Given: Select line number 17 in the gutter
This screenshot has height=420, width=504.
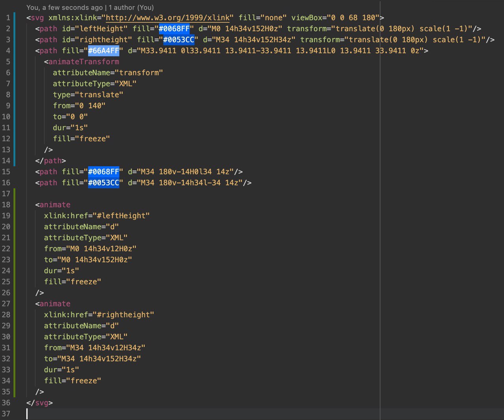Looking at the screenshot, I should point(6,194).
